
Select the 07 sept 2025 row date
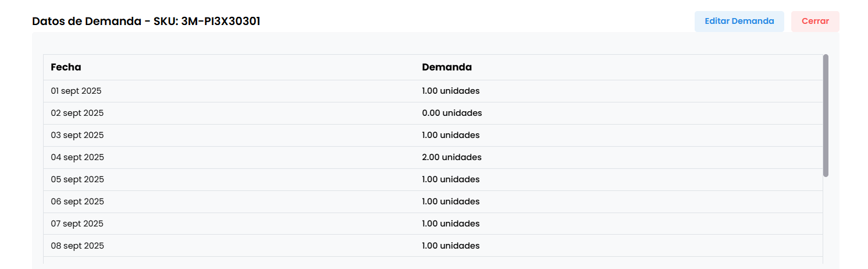(77, 224)
